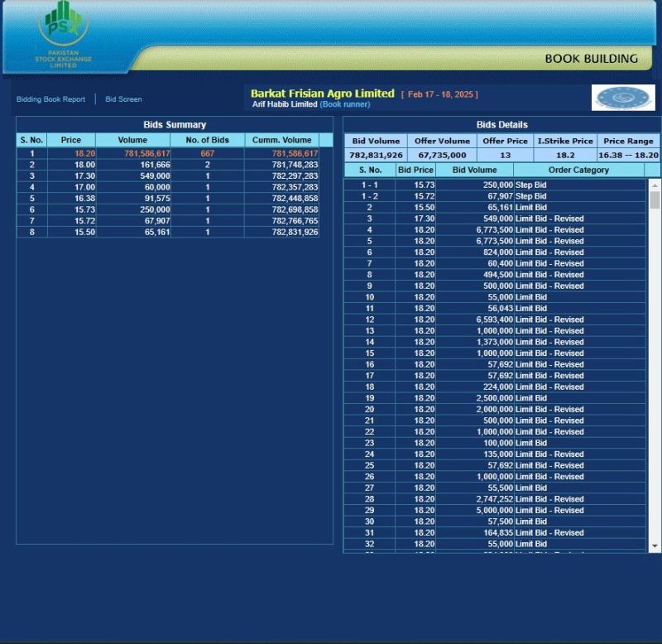The height and width of the screenshot is (644, 662).
Task: Click Offer Volume value 67,735,000
Action: tap(442, 156)
